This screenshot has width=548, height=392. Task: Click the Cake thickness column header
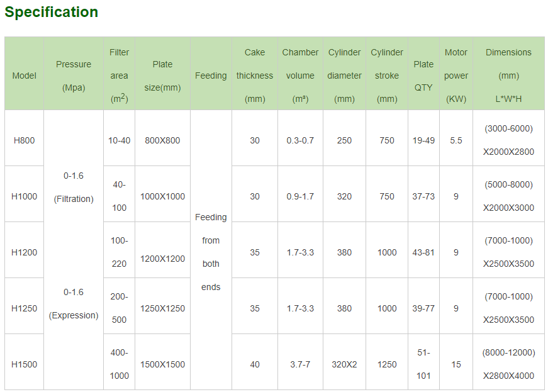pos(255,76)
